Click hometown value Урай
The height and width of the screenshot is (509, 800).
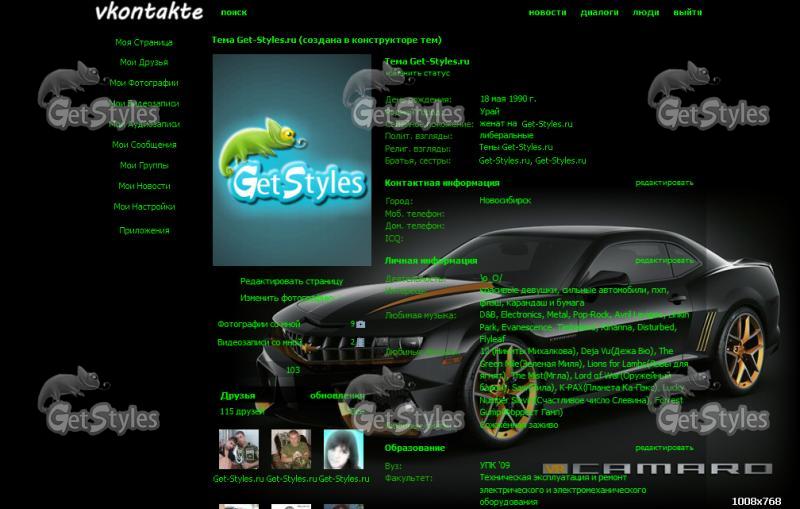489,111
